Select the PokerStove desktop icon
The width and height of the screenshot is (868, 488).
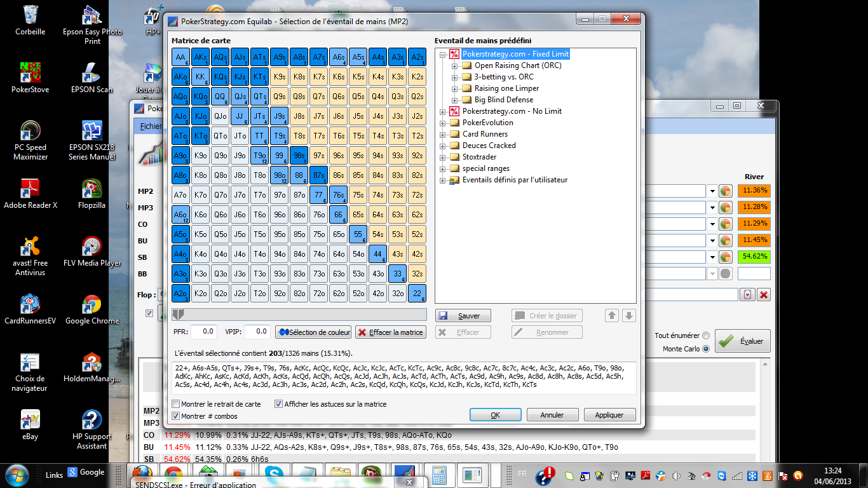coord(30,76)
